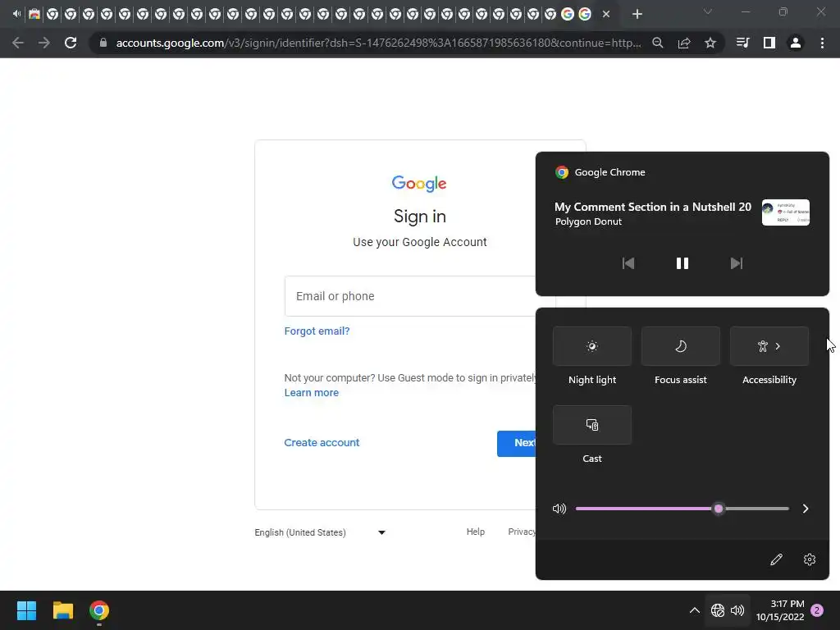The height and width of the screenshot is (630, 840).
Task: Skip to previous track in media panel
Action: (628, 263)
